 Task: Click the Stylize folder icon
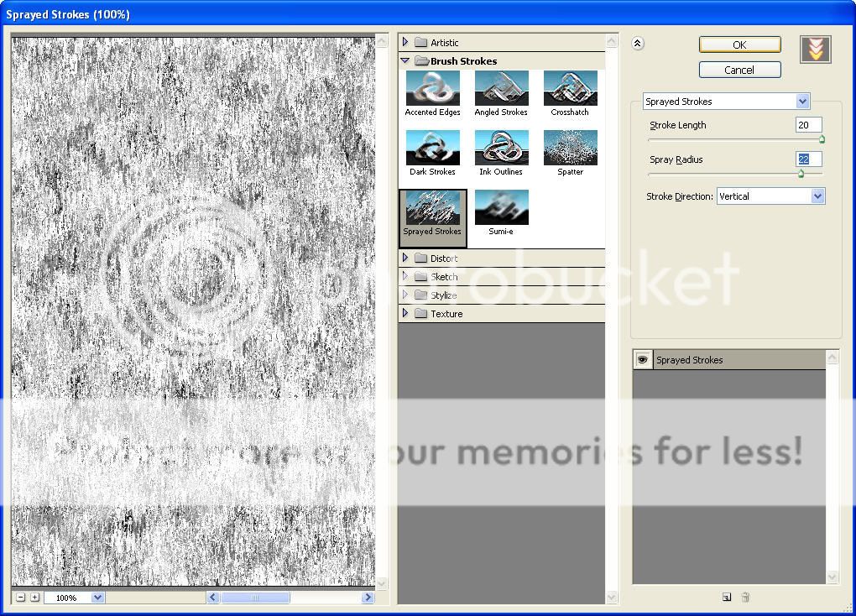(420, 295)
